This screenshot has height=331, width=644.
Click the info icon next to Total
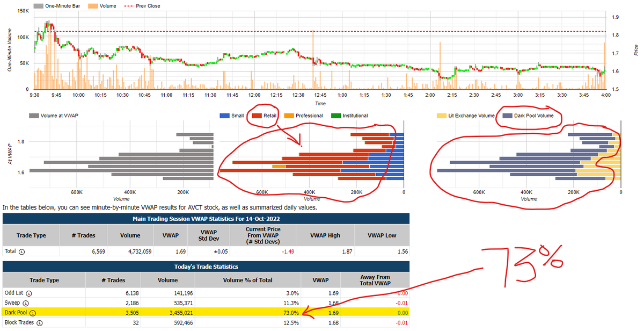(23, 251)
